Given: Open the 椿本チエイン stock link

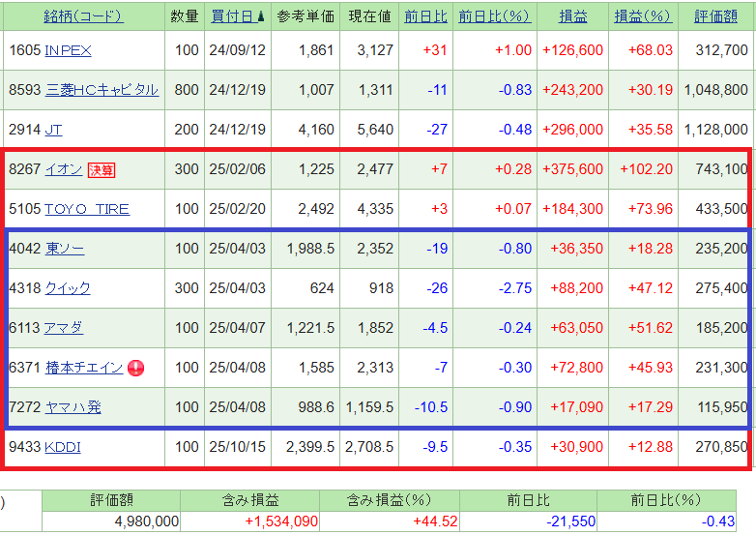Looking at the screenshot, I should tap(84, 368).
